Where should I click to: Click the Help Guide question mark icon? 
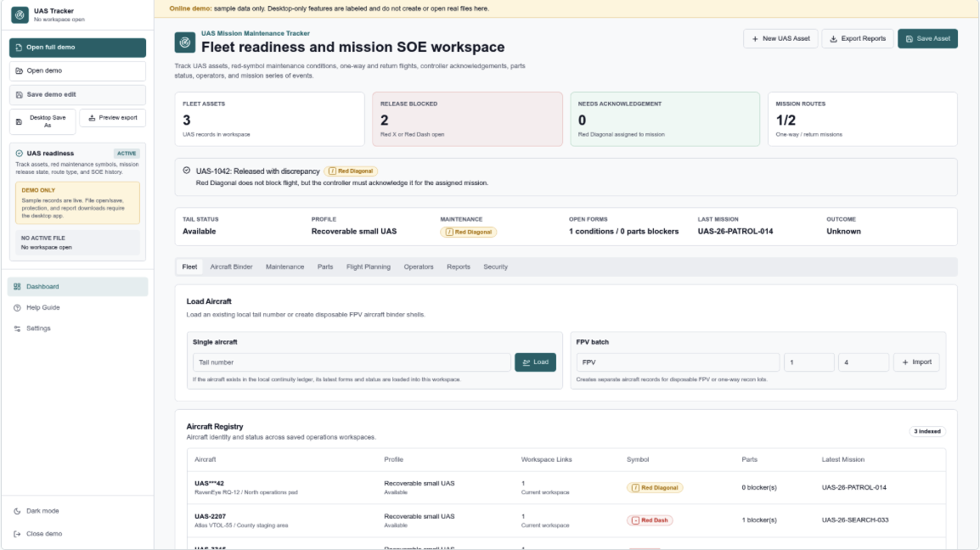[18, 307]
